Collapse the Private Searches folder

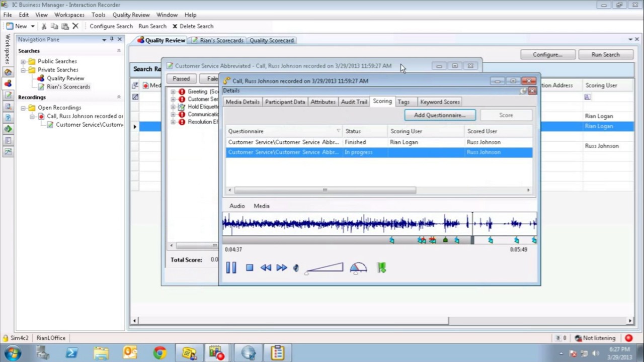pyautogui.click(x=23, y=70)
